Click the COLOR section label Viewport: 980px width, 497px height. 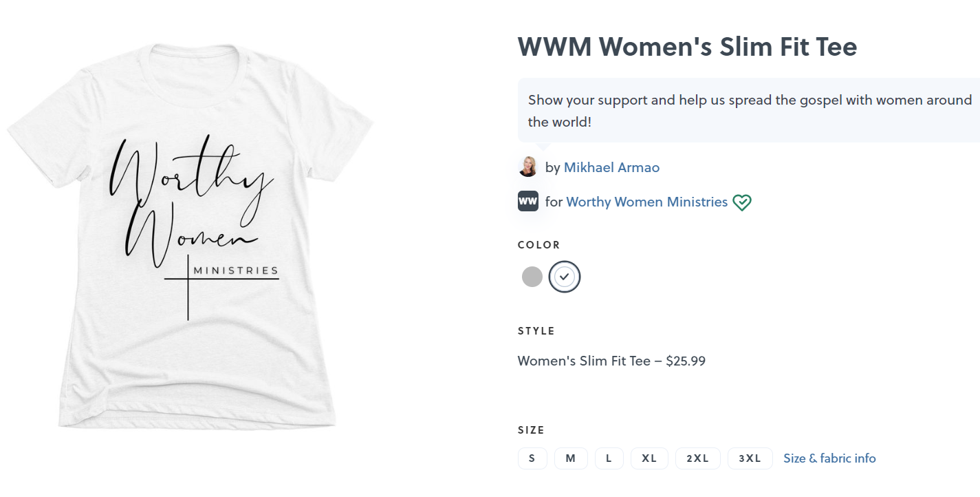[x=539, y=245]
